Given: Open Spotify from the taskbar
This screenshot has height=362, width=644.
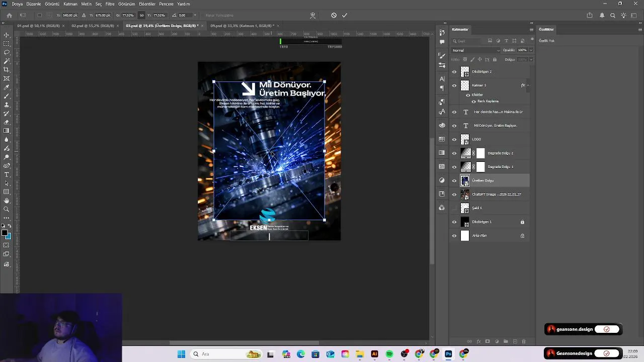Looking at the screenshot, I should click(x=389, y=354).
